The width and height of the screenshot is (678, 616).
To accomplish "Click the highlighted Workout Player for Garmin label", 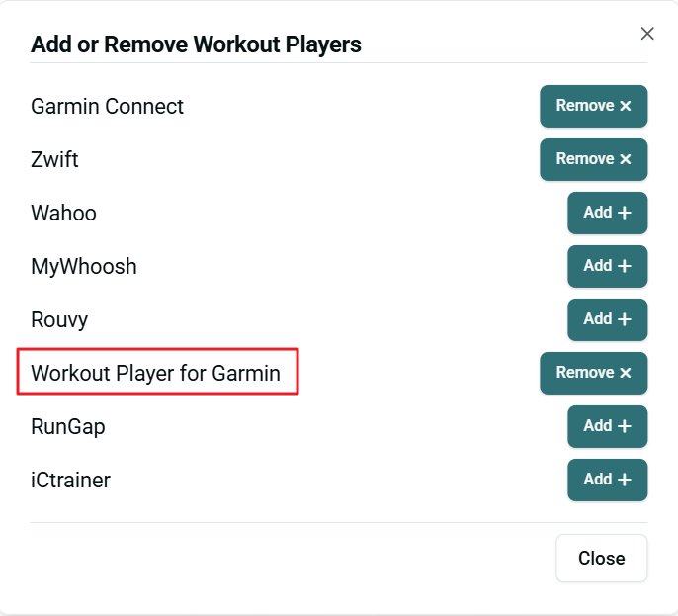I will 156,373.
